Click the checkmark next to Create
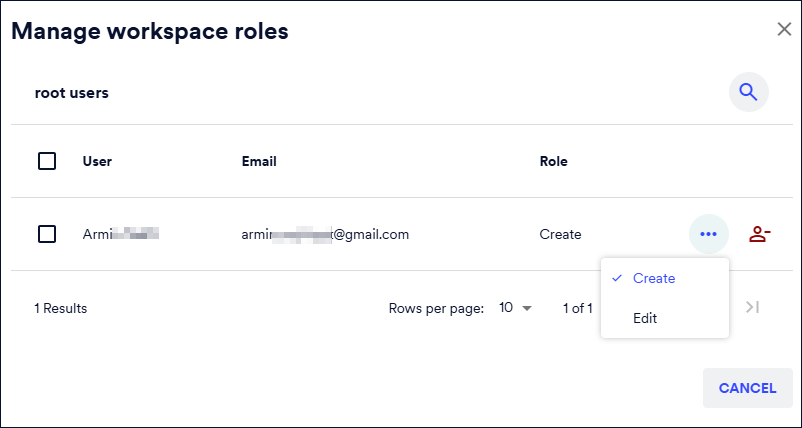Image resolution: width=802 pixels, height=428 pixels. (617, 278)
